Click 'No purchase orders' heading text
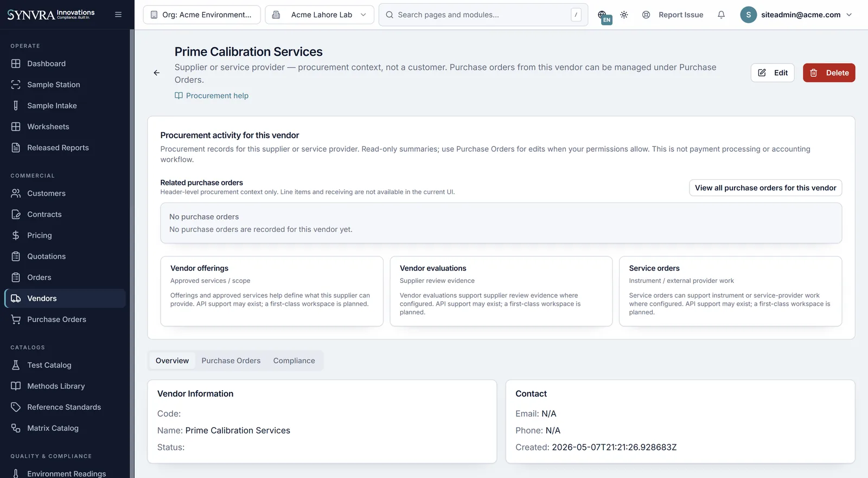Viewport: 868px width, 478px height. point(204,217)
